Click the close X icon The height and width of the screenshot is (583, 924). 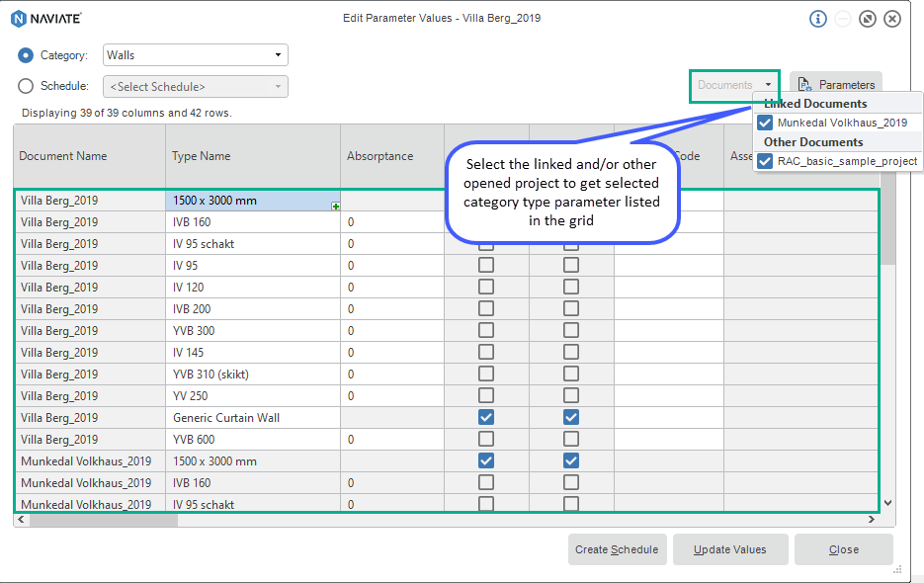click(x=893, y=18)
